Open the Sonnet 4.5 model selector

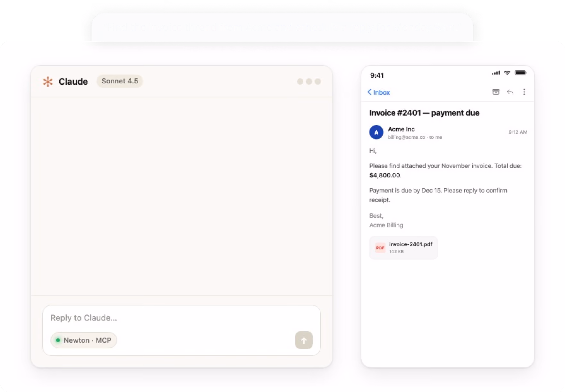click(x=120, y=81)
